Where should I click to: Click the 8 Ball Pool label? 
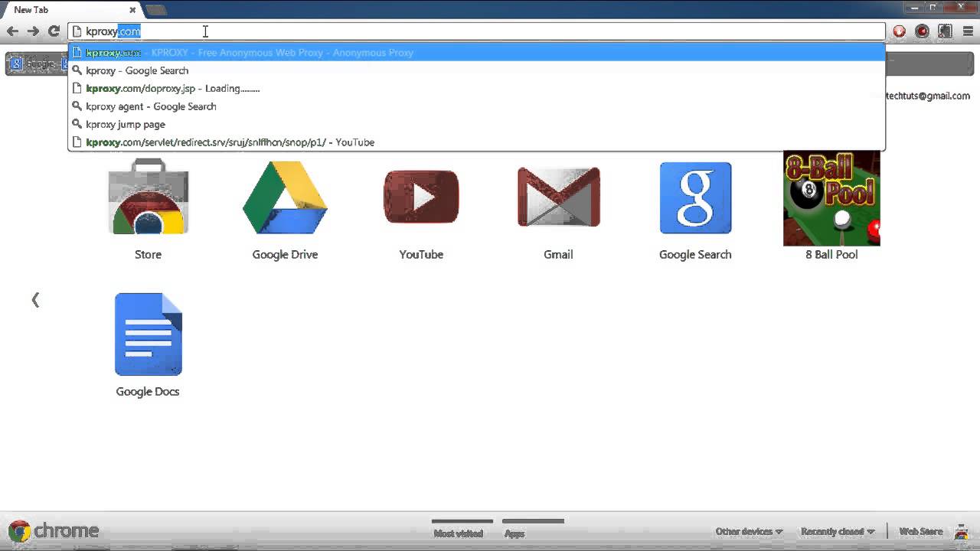pos(831,254)
